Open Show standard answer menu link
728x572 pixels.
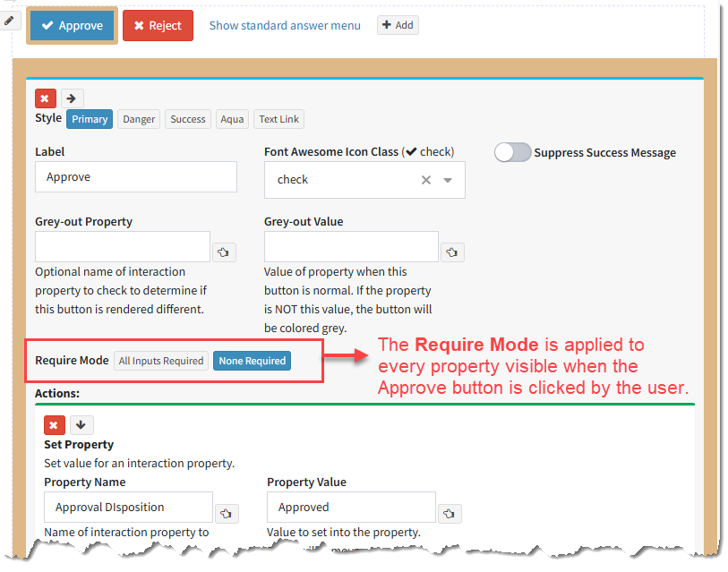pyautogui.click(x=285, y=26)
